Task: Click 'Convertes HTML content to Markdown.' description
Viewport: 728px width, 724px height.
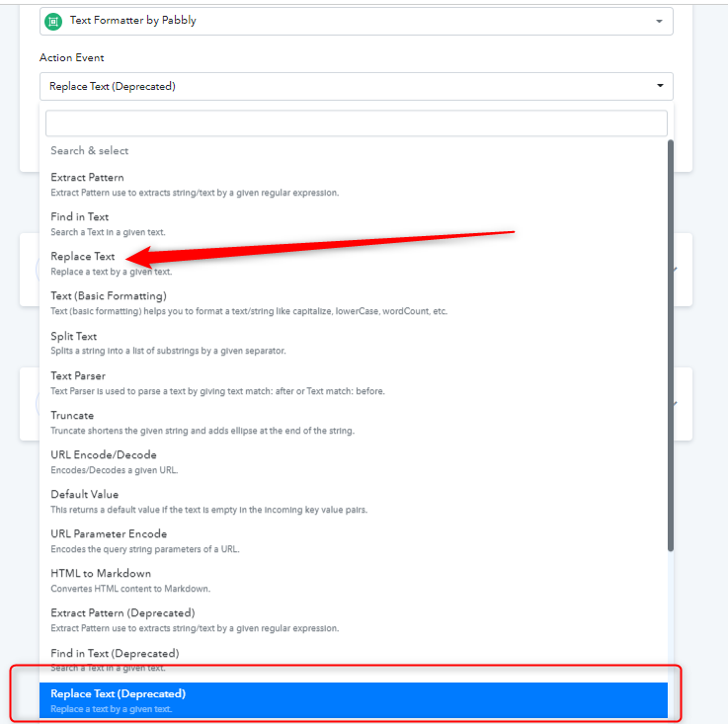Action: pyautogui.click(x=130, y=589)
